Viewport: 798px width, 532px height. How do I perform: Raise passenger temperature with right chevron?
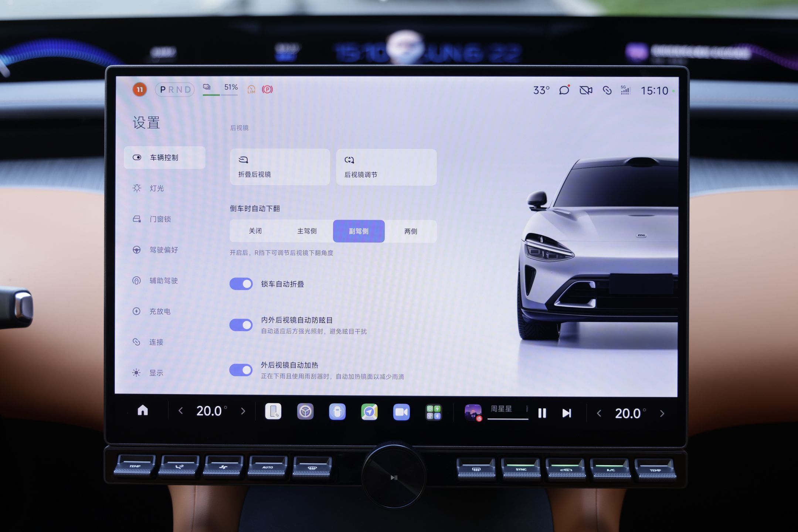(x=662, y=413)
